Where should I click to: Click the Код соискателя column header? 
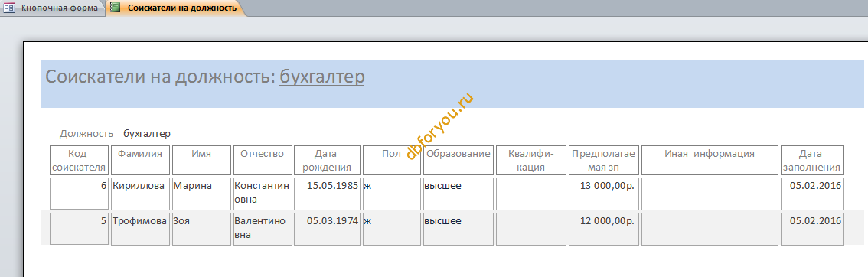[79, 161]
